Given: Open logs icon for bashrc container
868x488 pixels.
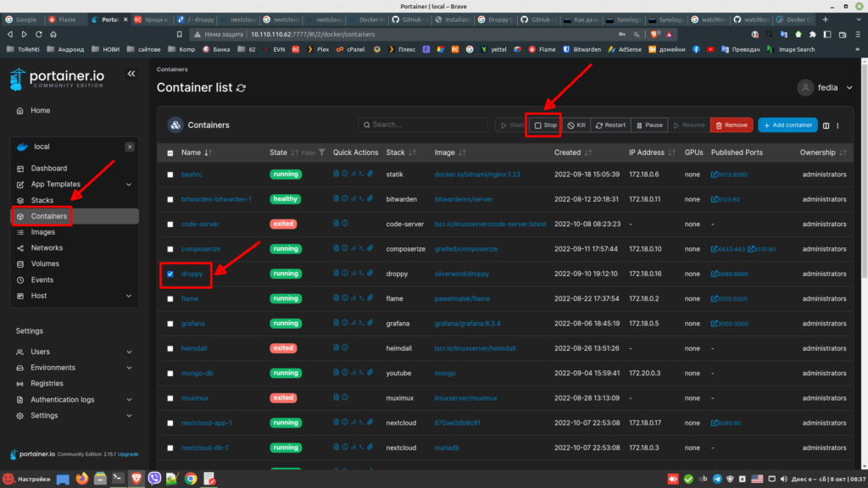Looking at the screenshot, I should [x=336, y=174].
